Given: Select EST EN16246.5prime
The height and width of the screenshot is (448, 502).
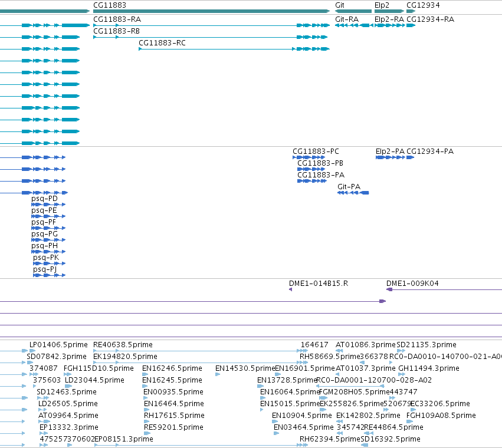Looking at the screenshot, I should point(172,368).
